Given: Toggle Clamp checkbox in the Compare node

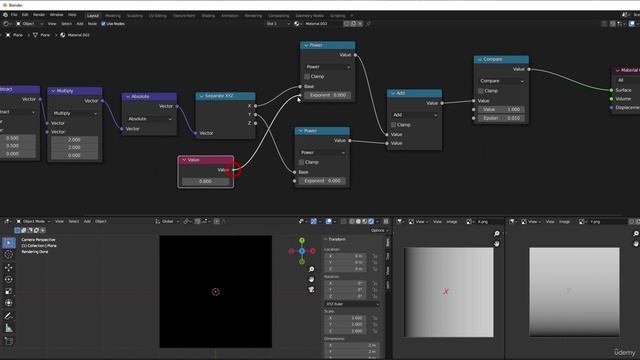Looking at the screenshot, I should pyautogui.click(x=480, y=91).
